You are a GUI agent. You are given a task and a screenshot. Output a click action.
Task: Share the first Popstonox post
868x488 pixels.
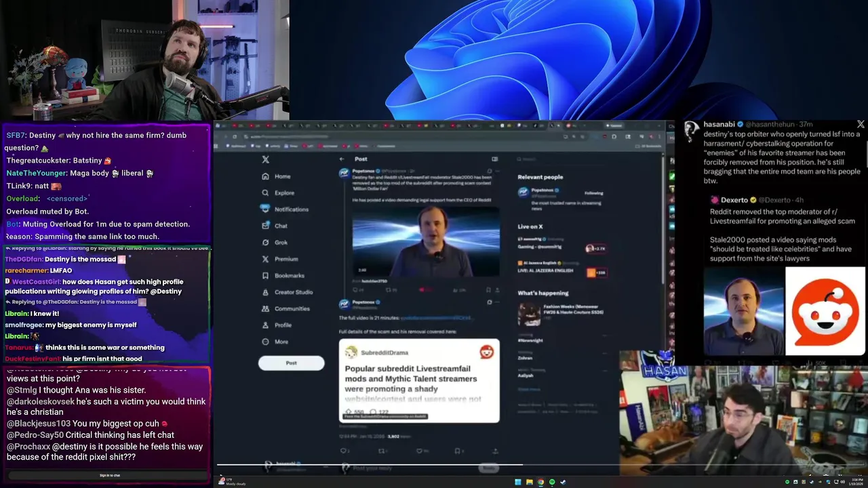click(x=496, y=289)
